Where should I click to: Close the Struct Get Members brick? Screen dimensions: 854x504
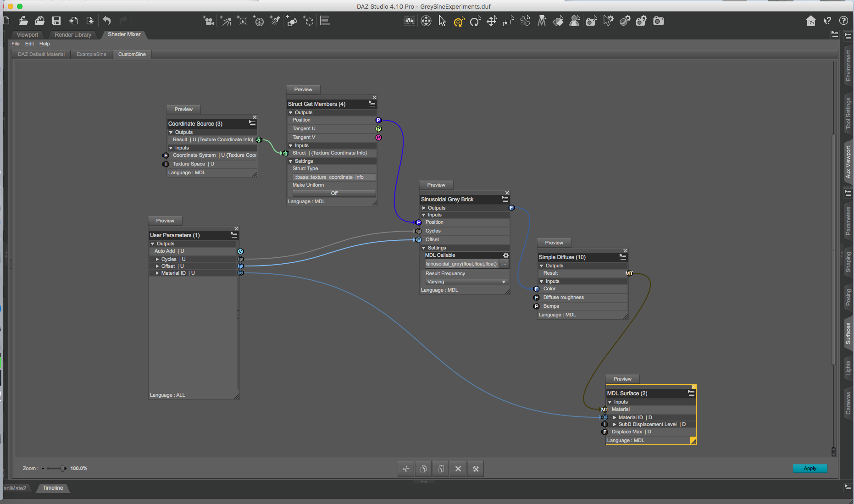tap(374, 98)
